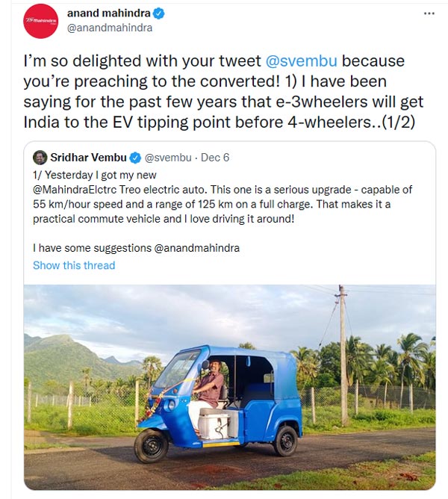Click Sridhar Vembu's small profile avatar
The image size is (448, 499).
click(x=40, y=158)
